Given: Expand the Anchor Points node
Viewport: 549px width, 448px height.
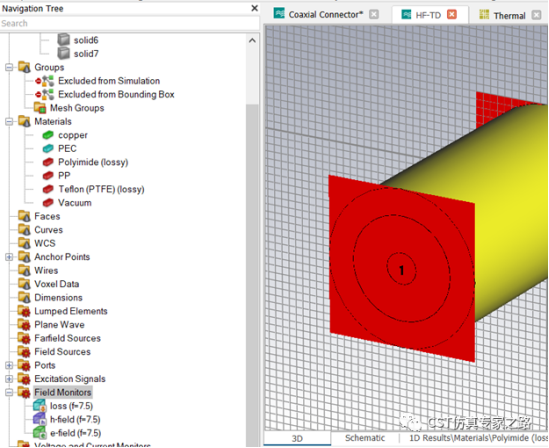Looking at the screenshot, I should [x=9, y=257].
